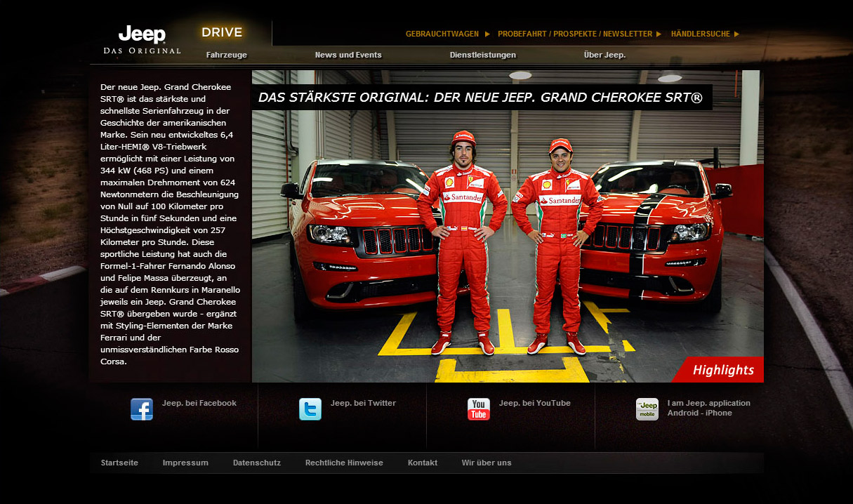Click the Jeep mobile app icon

click(647, 409)
